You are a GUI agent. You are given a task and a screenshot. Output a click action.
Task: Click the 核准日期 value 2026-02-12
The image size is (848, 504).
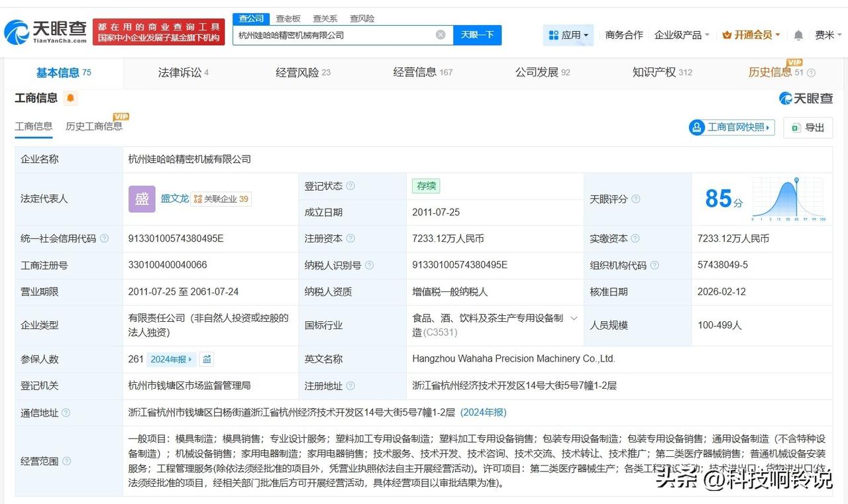coord(721,291)
